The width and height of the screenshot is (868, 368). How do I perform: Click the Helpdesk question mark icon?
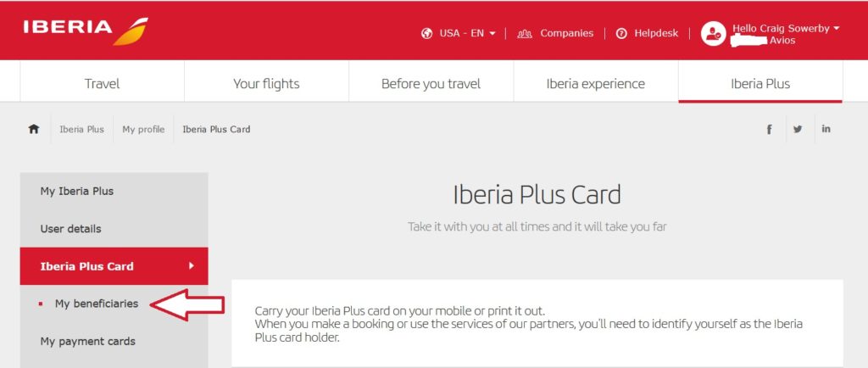(x=621, y=34)
